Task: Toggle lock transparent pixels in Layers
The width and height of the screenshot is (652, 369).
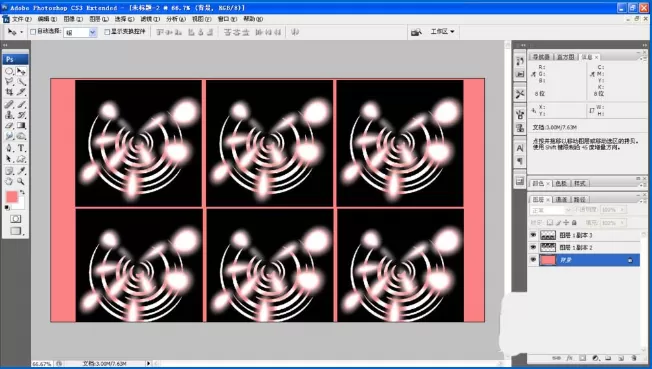Action: 550,223
